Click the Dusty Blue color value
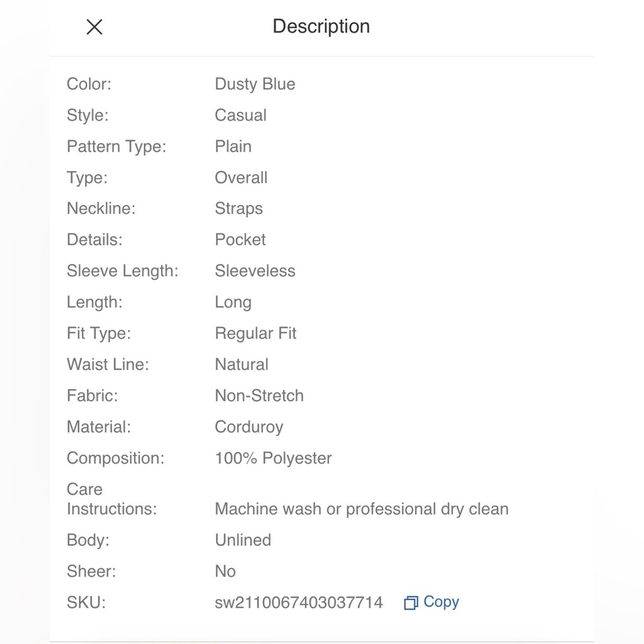The height and width of the screenshot is (644, 644). pos(255,84)
